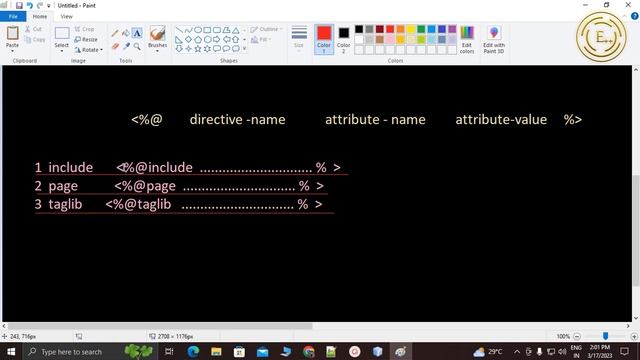Open Customize Quick Access Toolbar dropdown

tap(49, 6)
